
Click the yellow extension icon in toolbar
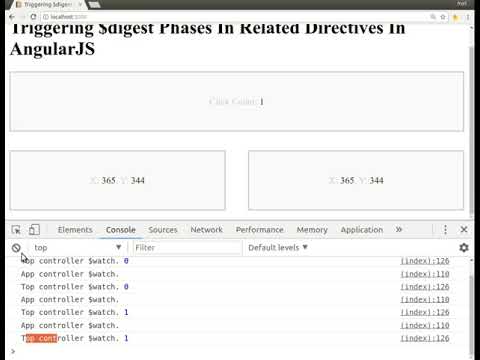point(455,17)
